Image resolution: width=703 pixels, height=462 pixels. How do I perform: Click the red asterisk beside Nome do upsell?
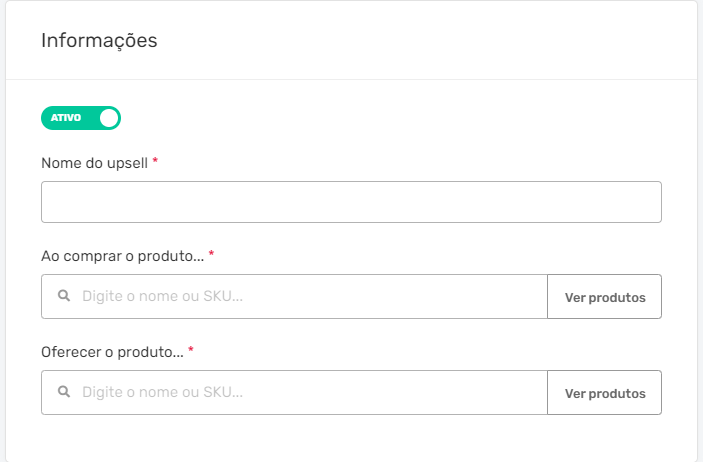pyautogui.click(x=155, y=160)
